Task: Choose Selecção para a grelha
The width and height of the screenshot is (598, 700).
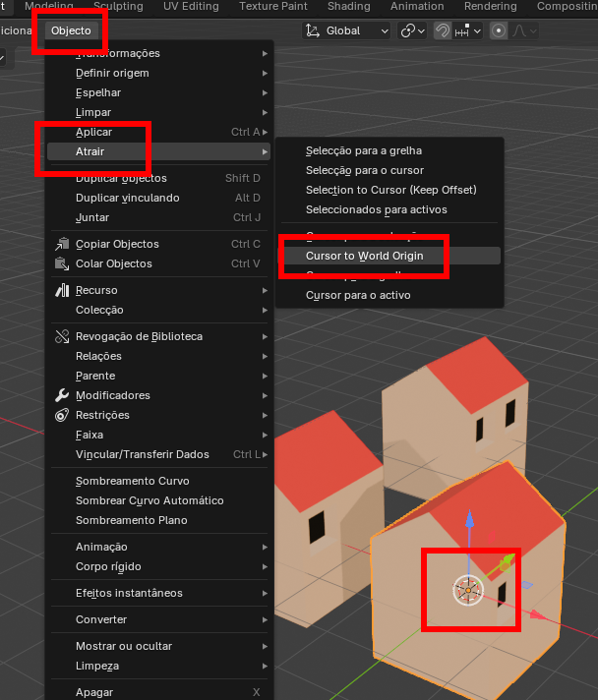Action: click(x=389, y=150)
